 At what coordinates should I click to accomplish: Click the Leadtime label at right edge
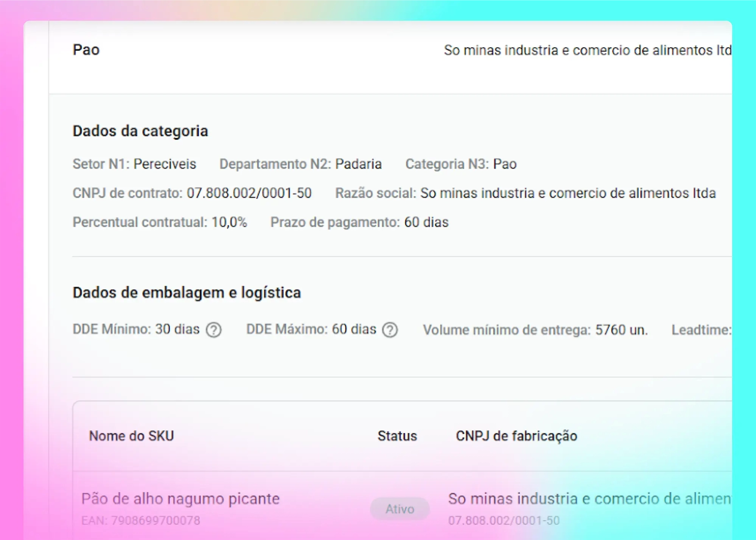701,330
